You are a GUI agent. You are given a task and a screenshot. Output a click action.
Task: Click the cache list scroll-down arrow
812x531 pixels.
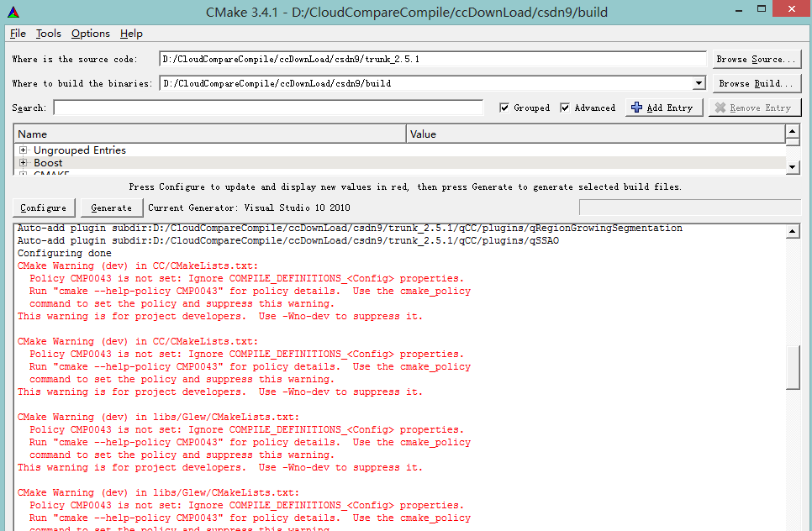(x=792, y=168)
